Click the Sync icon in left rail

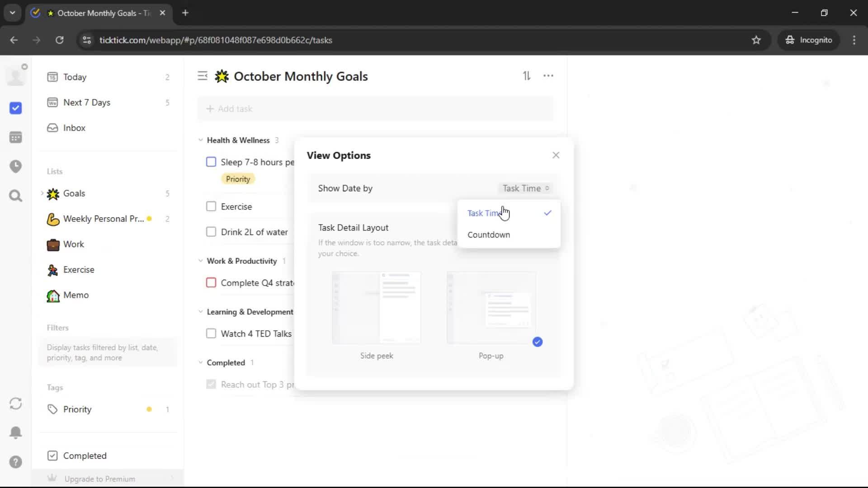[x=15, y=404]
